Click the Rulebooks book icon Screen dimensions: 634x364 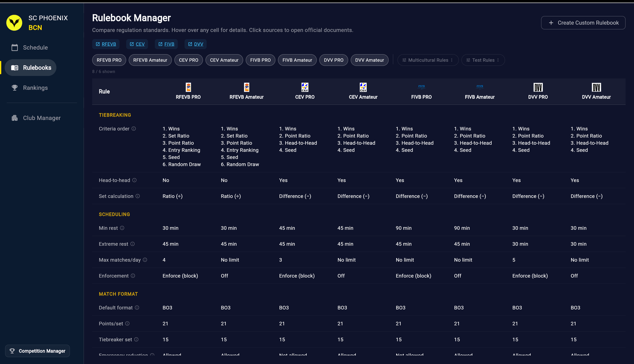15,68
